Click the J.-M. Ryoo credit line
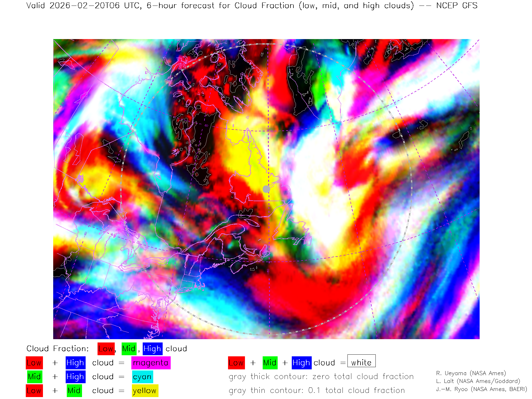 tap(481, 389)
